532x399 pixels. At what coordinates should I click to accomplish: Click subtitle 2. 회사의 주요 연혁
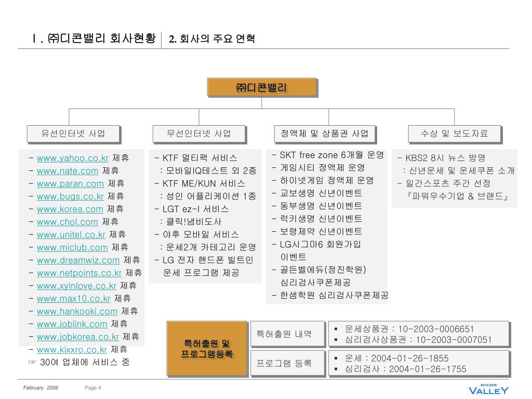212,38
